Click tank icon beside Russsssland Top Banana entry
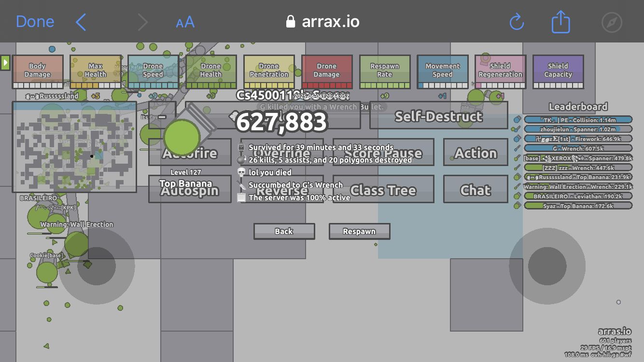Image resolution: width=644 pixels, height=362 pixels. 517,177
